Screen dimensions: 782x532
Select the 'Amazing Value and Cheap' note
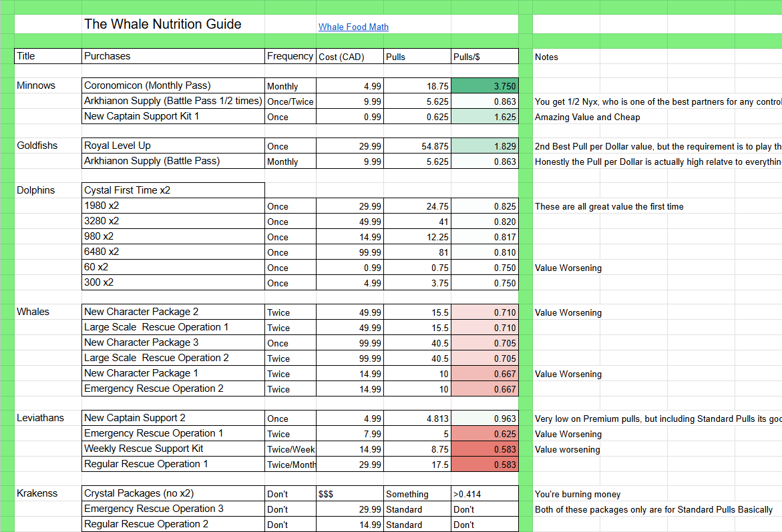pos(587,117)
